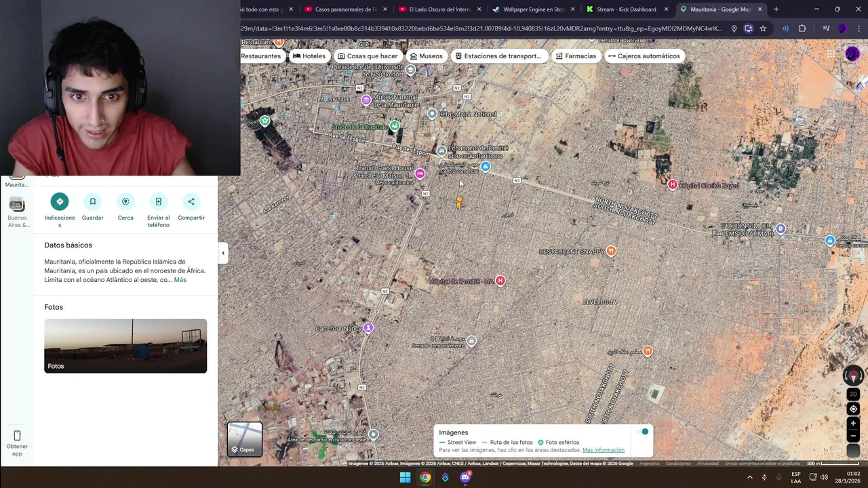Click the install app icon in address bar
The image size is (868, 488).
[x=749, y=28]
